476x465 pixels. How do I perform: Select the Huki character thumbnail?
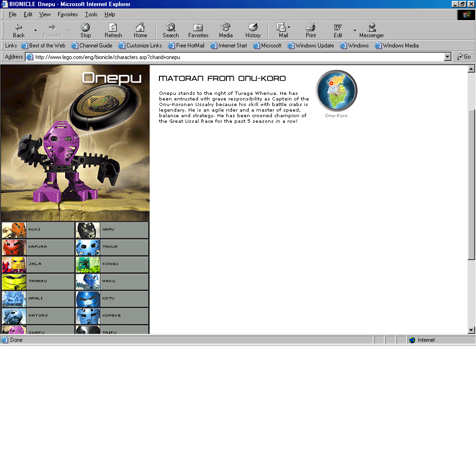tap(14, 230)
